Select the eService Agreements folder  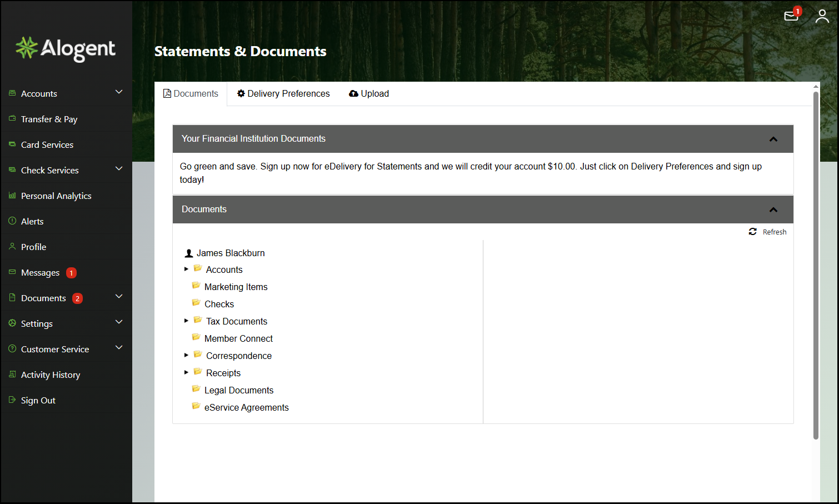(x=246, y=407)
